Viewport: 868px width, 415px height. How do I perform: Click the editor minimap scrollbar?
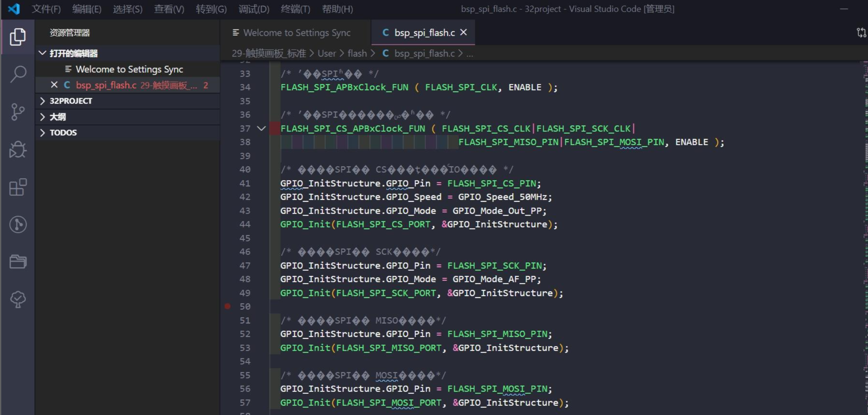pos(865,238)
